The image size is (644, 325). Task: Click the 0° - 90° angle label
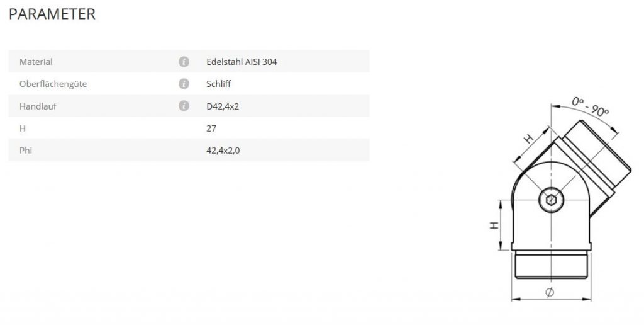[x=590, y=106]
